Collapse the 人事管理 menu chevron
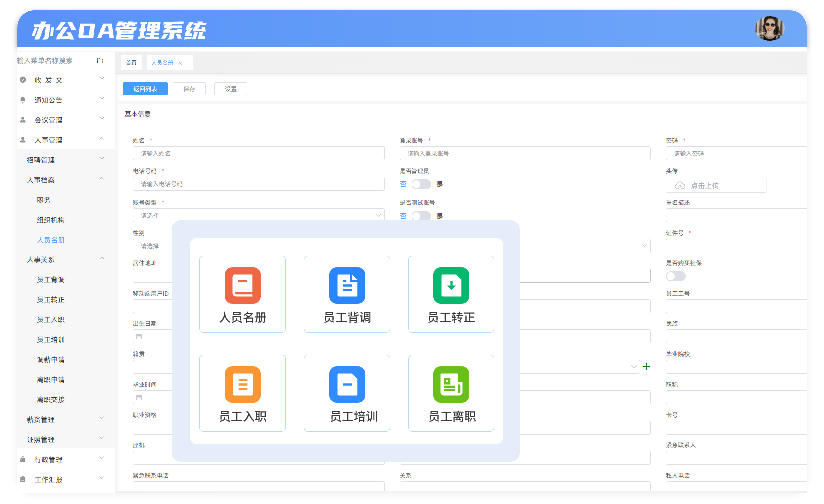This screenshot has width=824, height=504. click(x=102, y=138)
